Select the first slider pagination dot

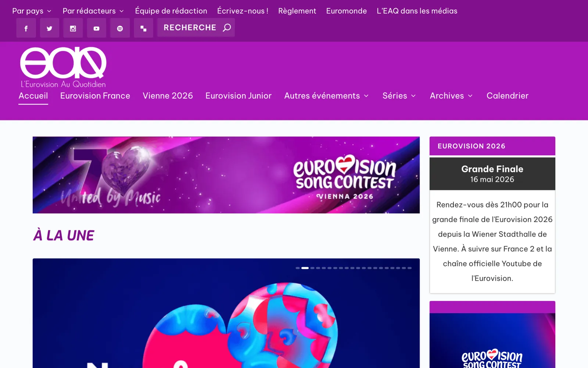click(298, 268)
